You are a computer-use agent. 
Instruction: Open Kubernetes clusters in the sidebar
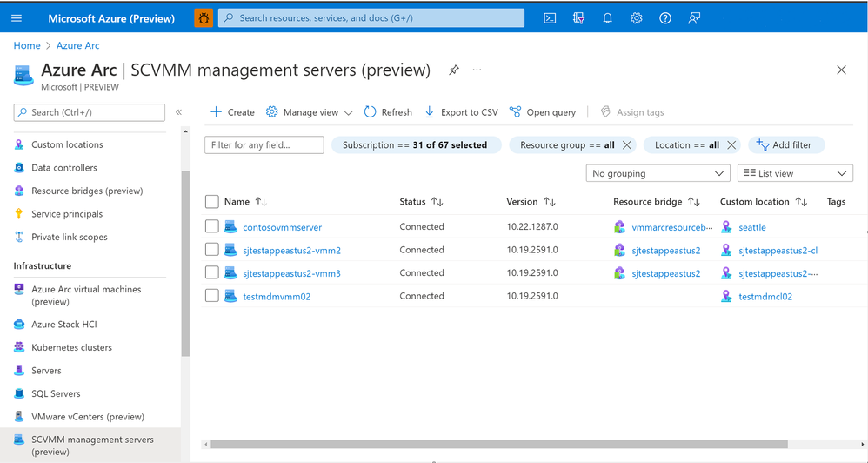[x=71, y=347]
